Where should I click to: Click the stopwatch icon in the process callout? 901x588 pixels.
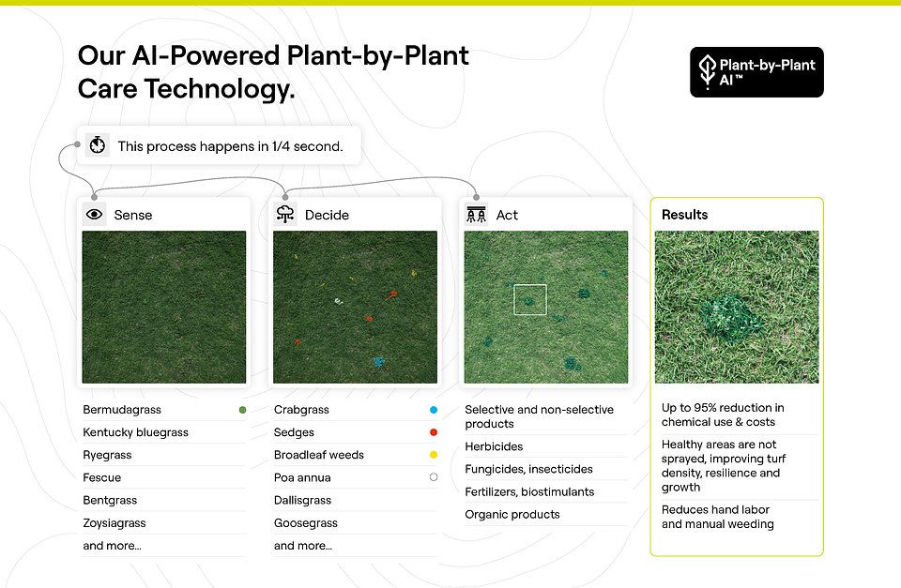tap(97, 144)
